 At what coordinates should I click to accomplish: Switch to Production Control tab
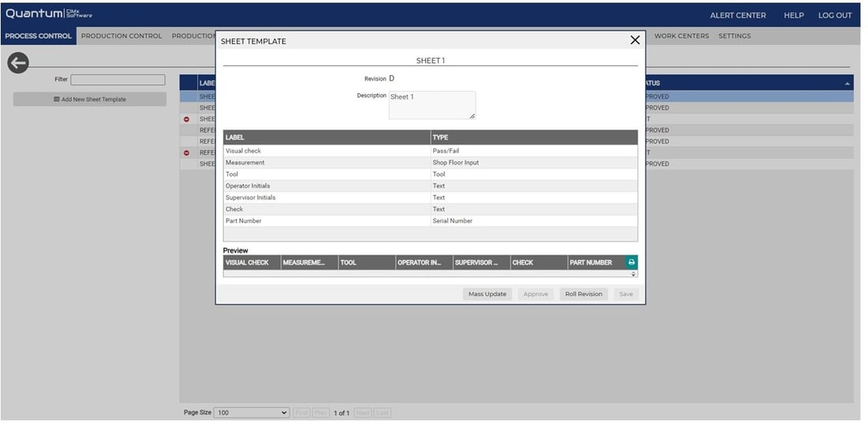[x=122, y=36]
